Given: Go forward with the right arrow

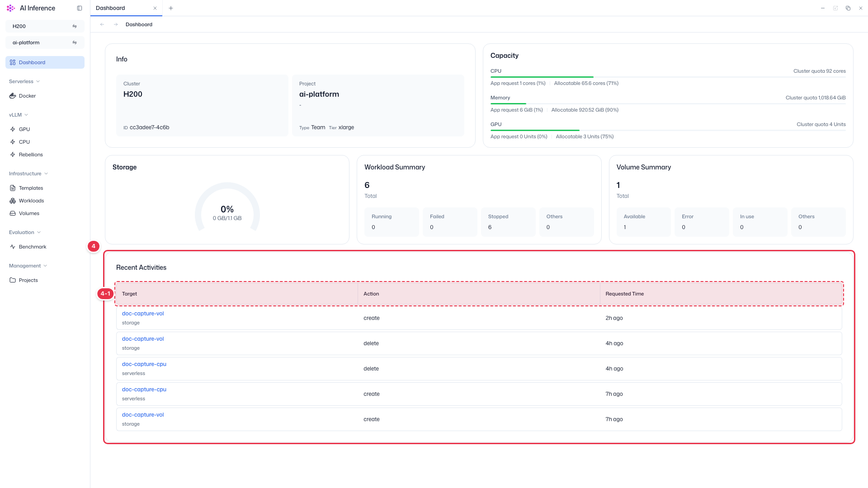Looking at the screenshot, I should tap(116, 24).
